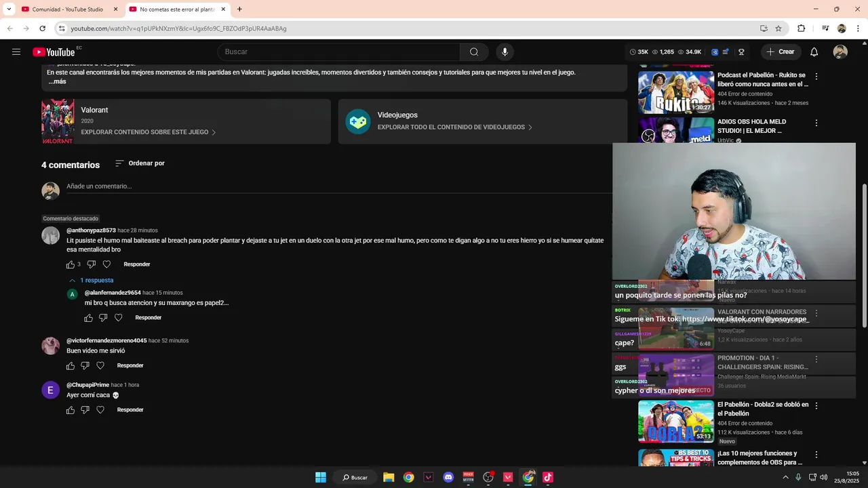868x488 pixels.
Task: Start voice search with the microphone icon
Action: pyautogui.click(x=505, y=52)
